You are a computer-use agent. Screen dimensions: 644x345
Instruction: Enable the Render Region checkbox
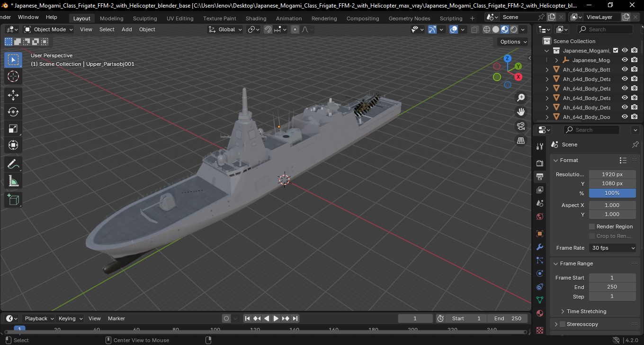(592, 227)
